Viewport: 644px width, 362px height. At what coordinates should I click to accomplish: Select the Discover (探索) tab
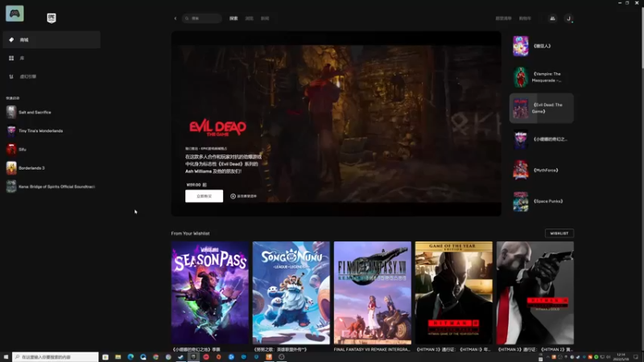coord(233,19)
